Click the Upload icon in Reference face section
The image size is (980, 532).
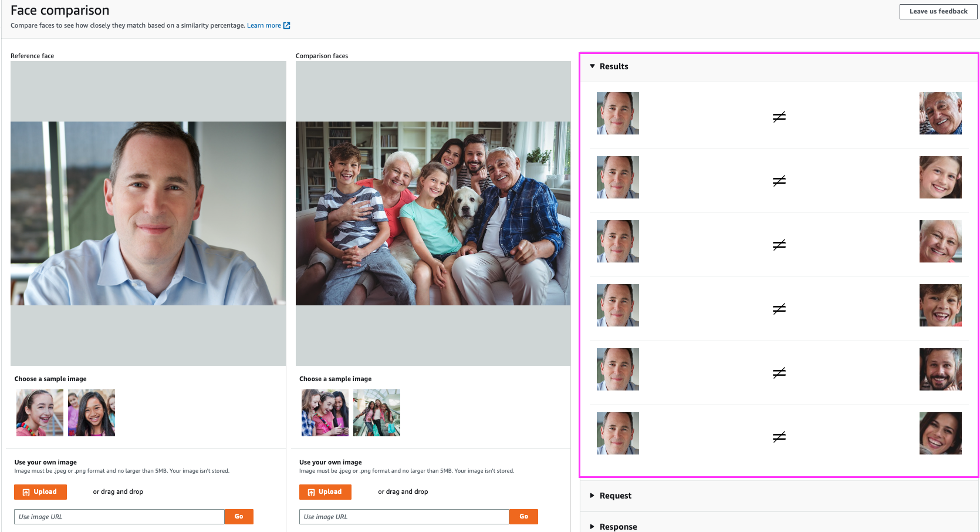(x=25, y=491)
